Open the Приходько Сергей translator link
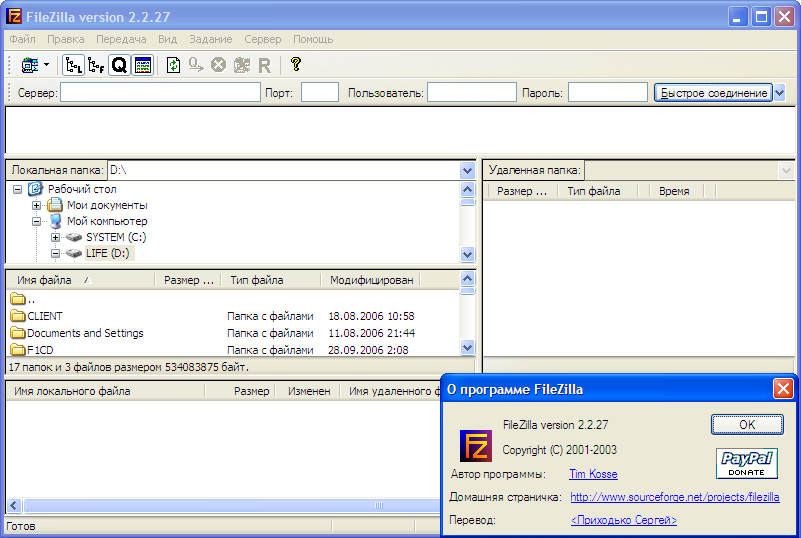 pos(624,520)
